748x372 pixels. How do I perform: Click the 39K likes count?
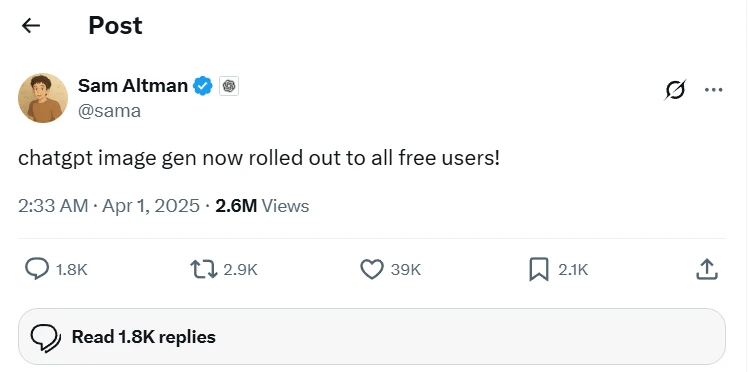[405, 270]
